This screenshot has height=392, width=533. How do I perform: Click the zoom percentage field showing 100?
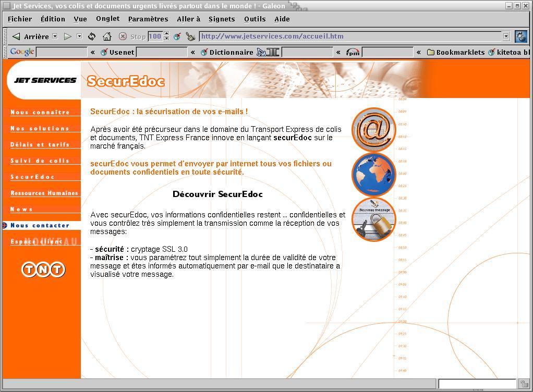pos(155,36)
